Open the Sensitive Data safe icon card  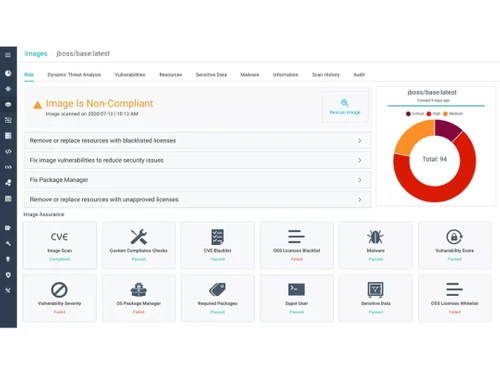click(376, 298)
